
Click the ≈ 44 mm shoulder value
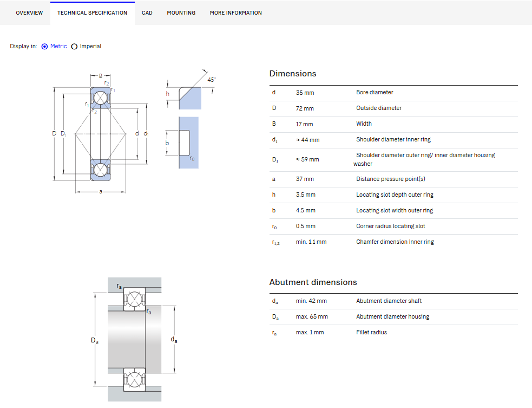(x=308, y=140)
